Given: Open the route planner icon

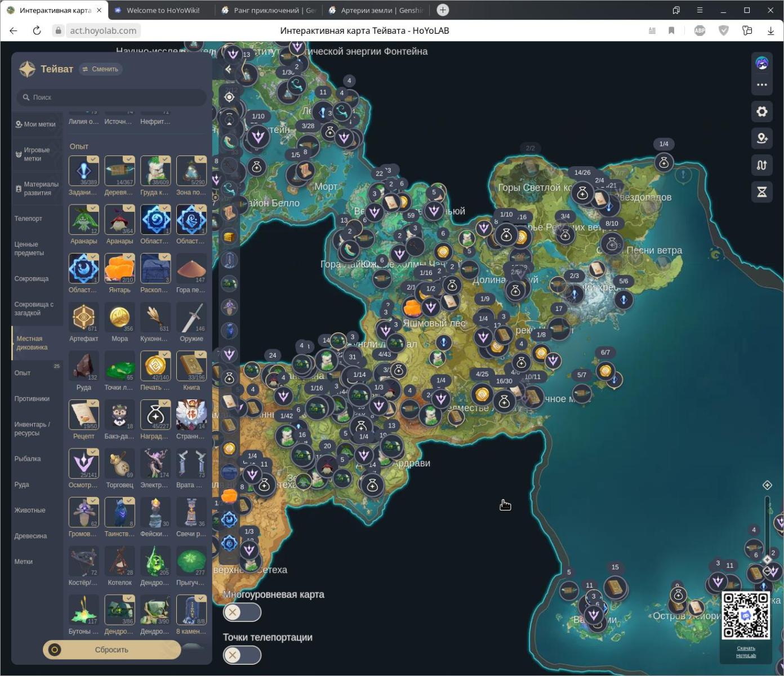Looking at the screenshot, I should (762, 165).
